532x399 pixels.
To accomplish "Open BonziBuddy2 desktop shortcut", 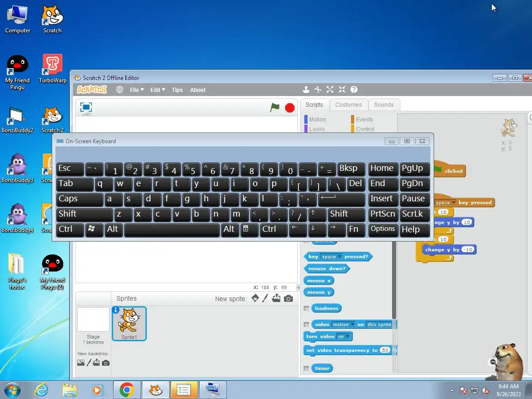I will coord(17,120).
